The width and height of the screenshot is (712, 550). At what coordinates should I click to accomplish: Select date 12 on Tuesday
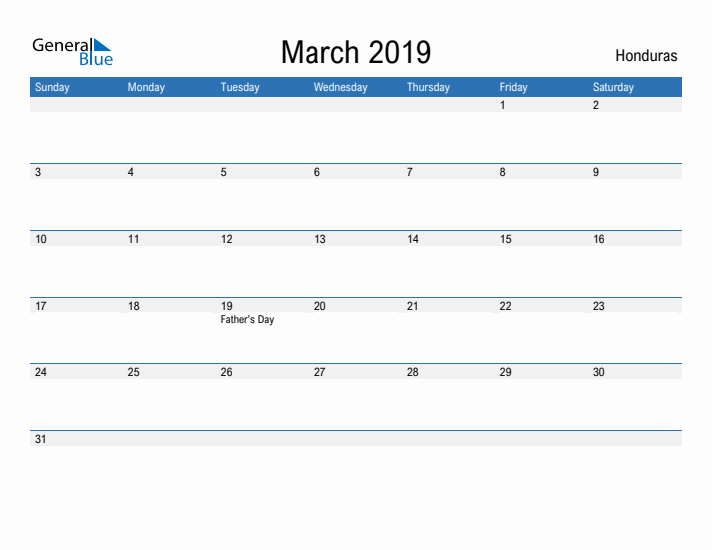pos(227,239)
